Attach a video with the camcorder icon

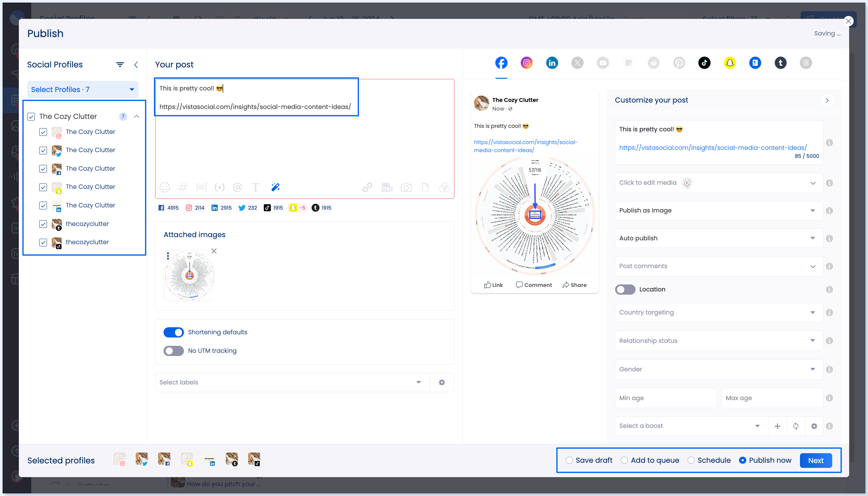387,187
